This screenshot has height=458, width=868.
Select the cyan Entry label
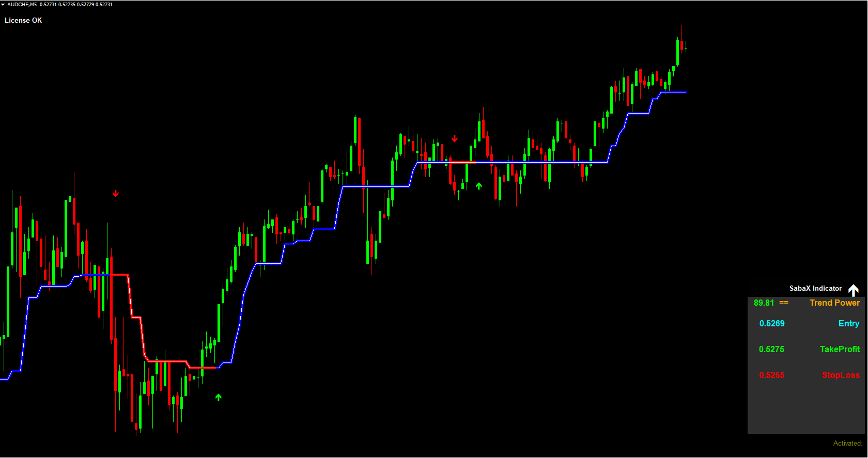(x=848, y=324)
